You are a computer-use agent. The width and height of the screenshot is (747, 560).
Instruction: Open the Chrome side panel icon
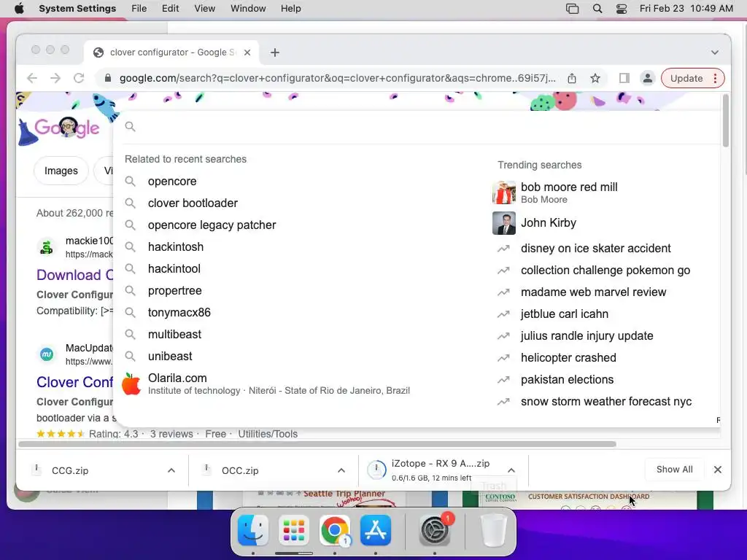[624, 78]
